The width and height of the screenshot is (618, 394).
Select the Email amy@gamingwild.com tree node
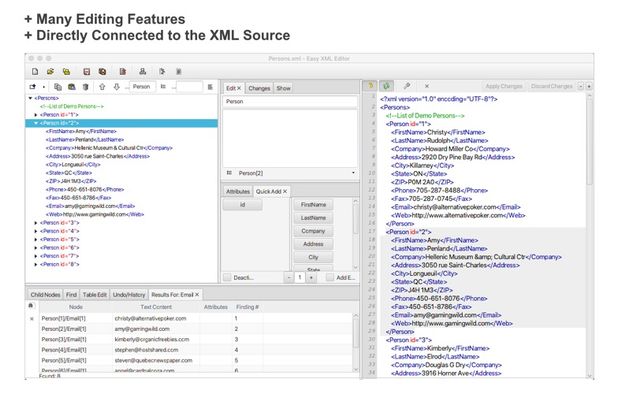click(90, 206)
